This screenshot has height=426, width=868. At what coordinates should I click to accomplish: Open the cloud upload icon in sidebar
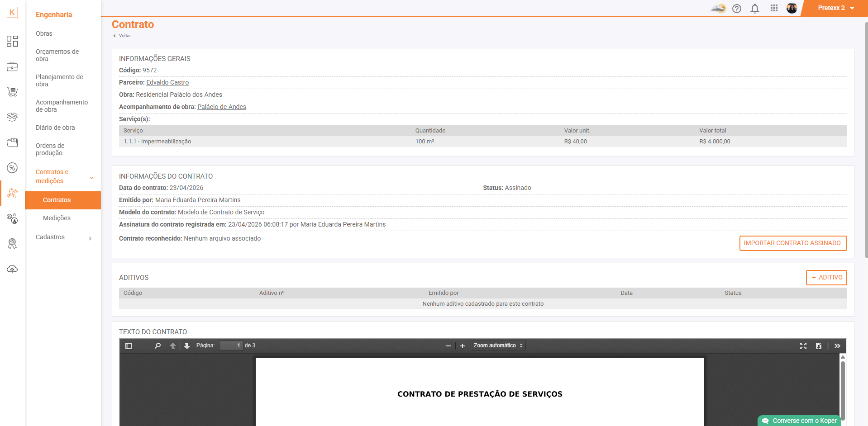pos(12,269)
